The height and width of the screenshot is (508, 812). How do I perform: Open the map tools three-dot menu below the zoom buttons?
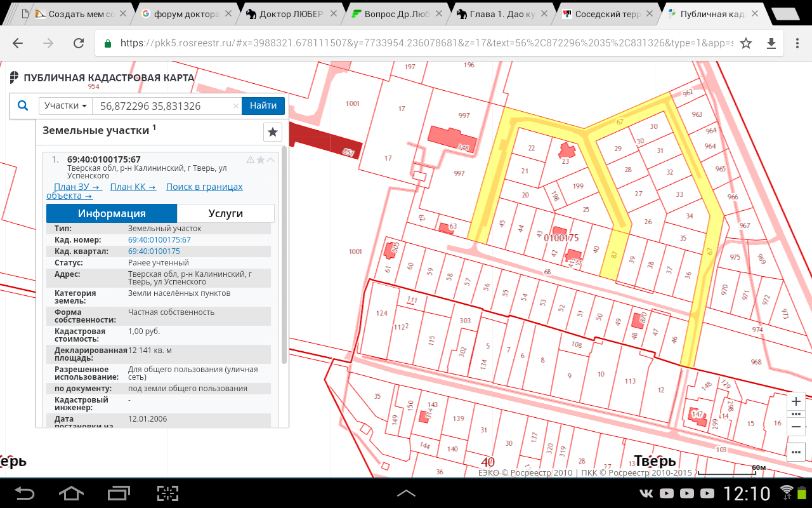pyautogui.click(x=796, y=451)
